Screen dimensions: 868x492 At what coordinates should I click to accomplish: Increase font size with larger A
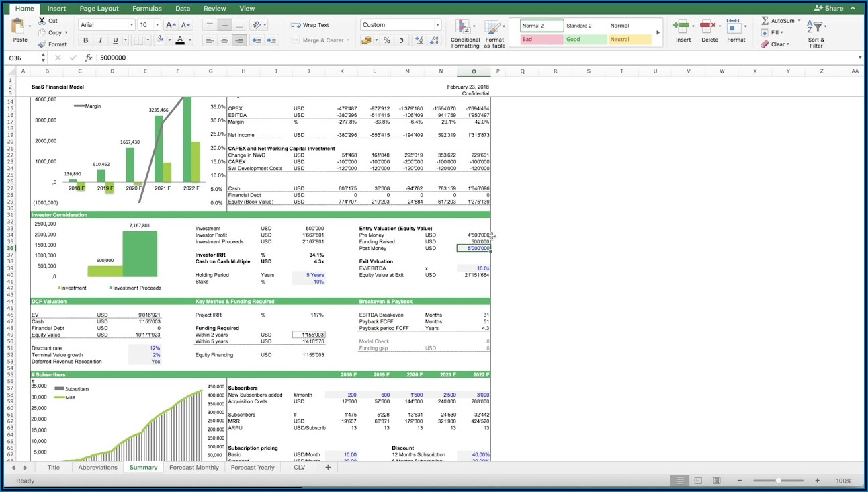pos(169,25)
